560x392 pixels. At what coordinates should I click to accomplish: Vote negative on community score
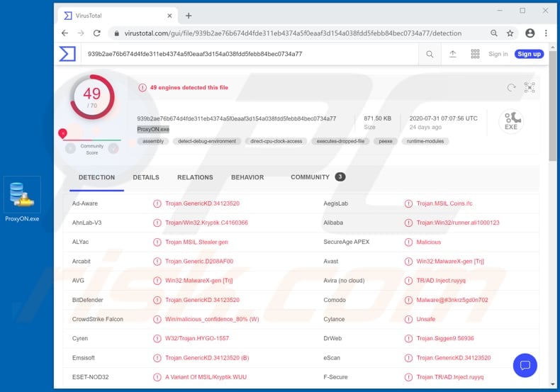pos(70,148)
